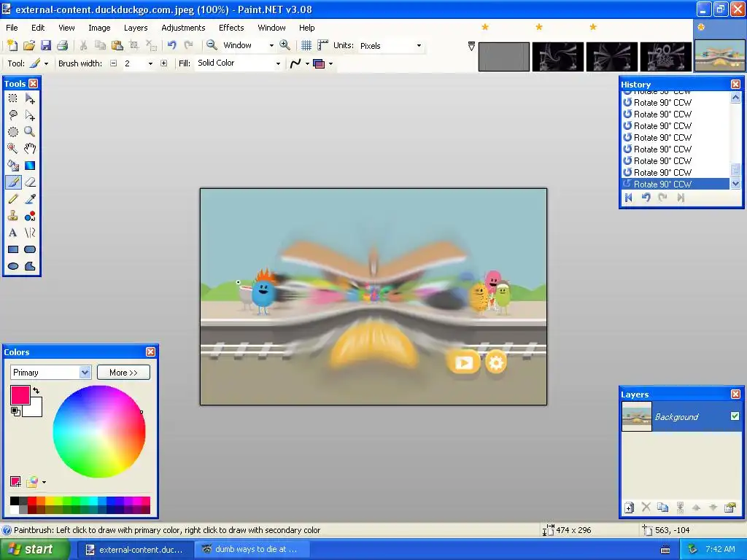
Task: Open layer properties in Layers panel
Action: pyautogui.click(x=729, y=507)
